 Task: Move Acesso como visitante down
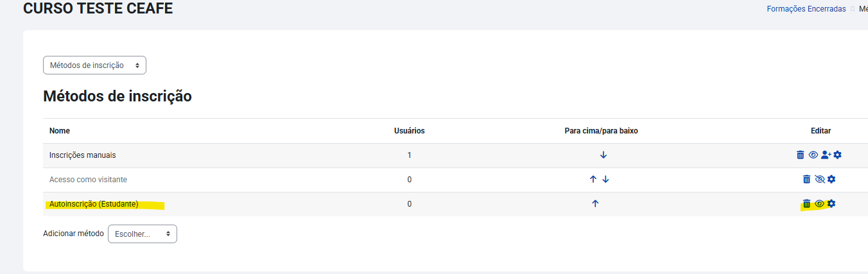(605, 180)
